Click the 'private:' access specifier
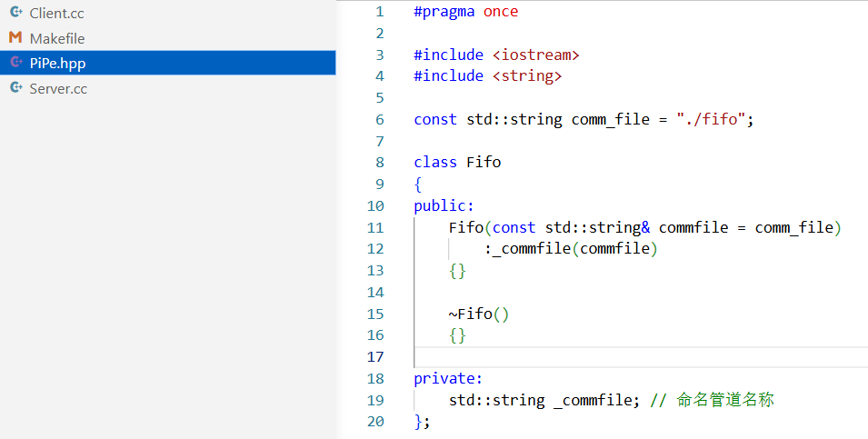 [x=448, y=379]
